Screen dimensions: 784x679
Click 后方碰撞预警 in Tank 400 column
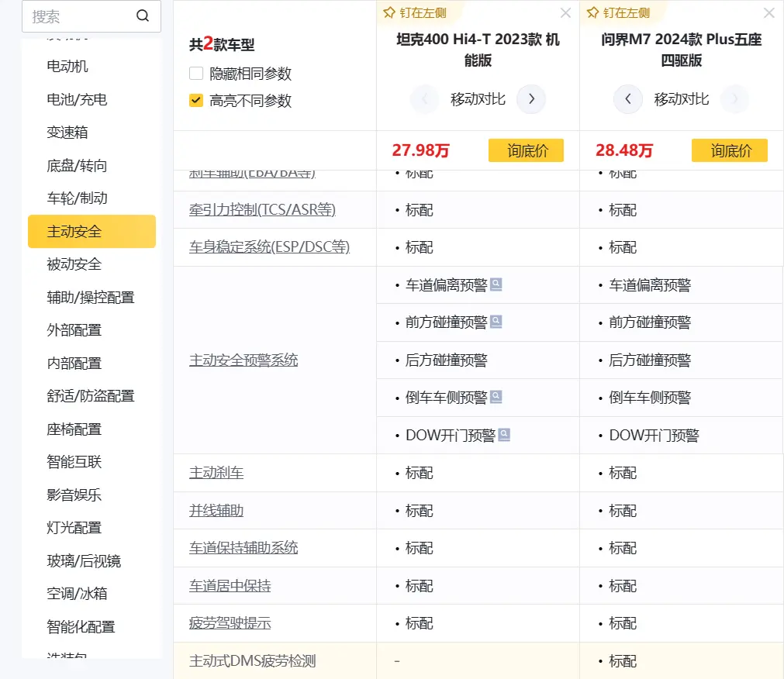tap(447, 360)
